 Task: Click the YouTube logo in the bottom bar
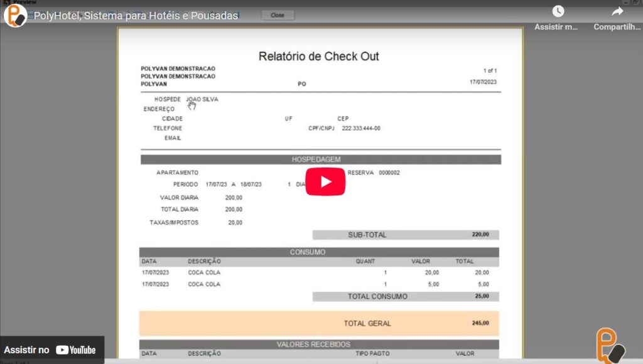(x=75, y=350)
